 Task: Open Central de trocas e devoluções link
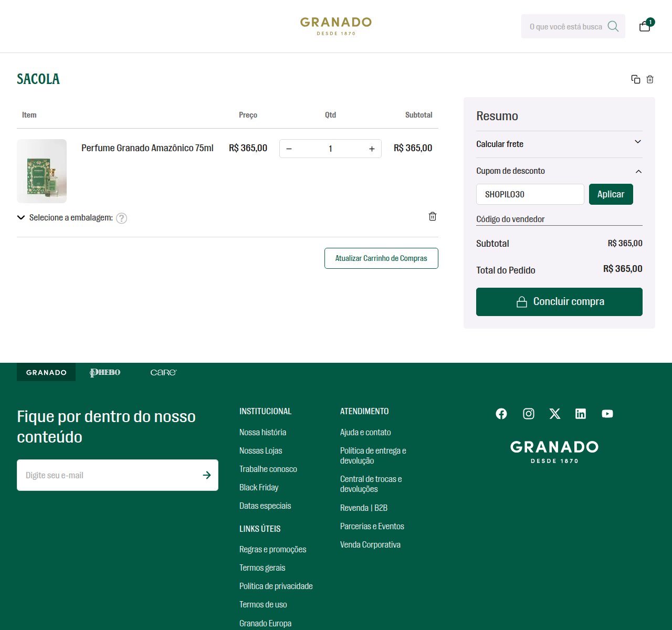371,484
